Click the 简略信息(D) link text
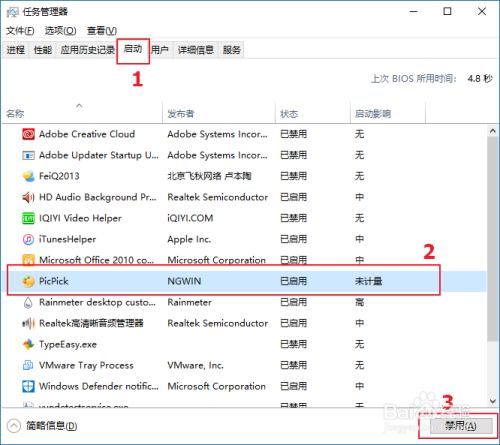This screenshot has height=445, width=500. 52,426
